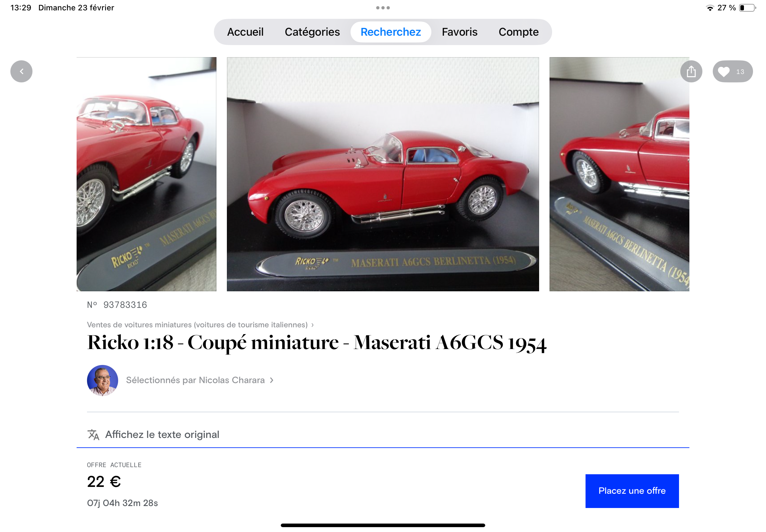Go back using the left chevron button

coord(21,71)
